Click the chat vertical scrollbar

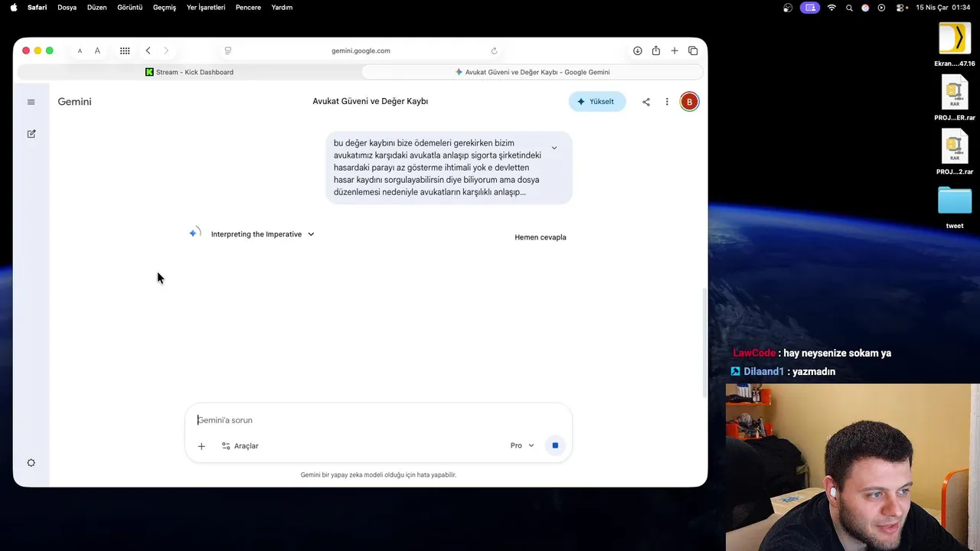[x=704, y=342]
